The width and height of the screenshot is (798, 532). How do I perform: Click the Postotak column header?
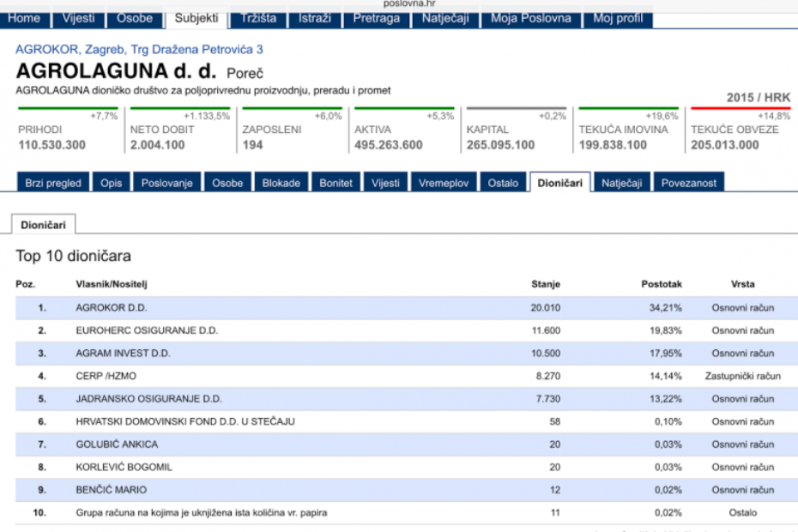662,284
